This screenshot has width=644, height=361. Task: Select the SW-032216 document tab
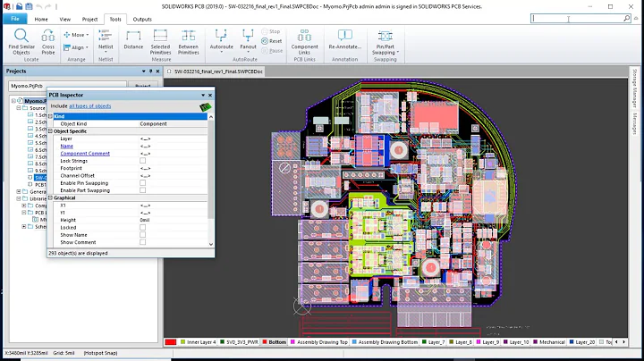tap(215, 71)
